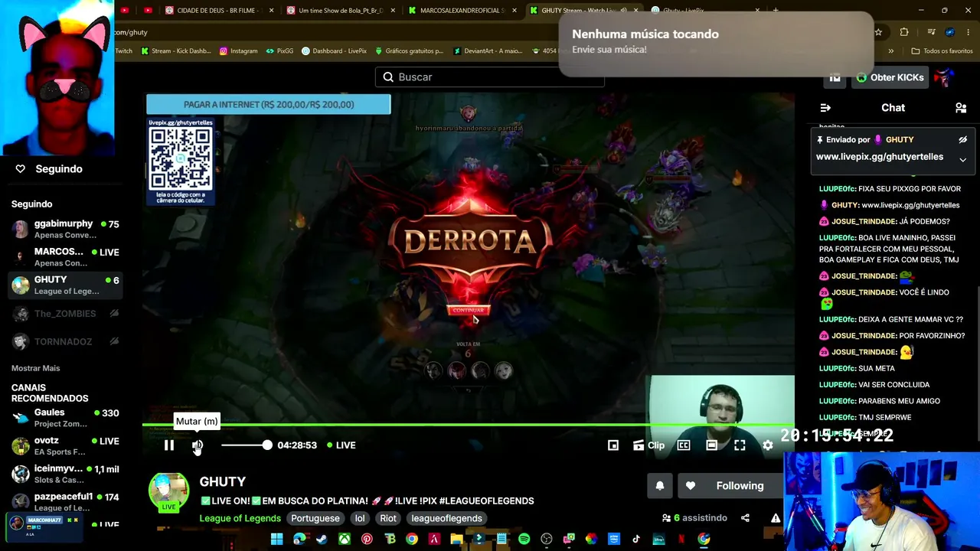Open mini player mode icon
This screenshot has width=980, height=551.
pyautogui.click(x=613, y=445)
